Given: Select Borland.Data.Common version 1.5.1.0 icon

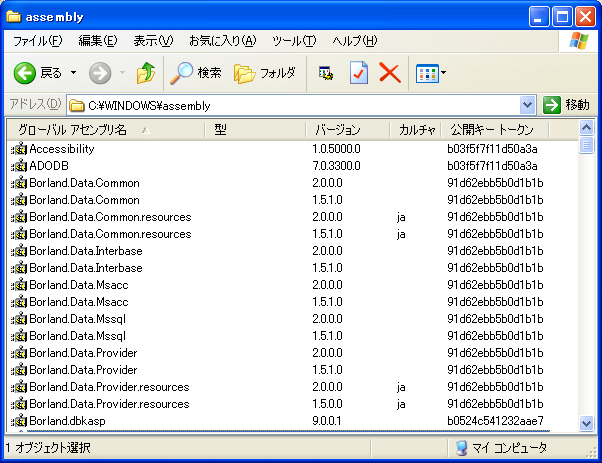Looking at the screenshot, I should 19,200.
